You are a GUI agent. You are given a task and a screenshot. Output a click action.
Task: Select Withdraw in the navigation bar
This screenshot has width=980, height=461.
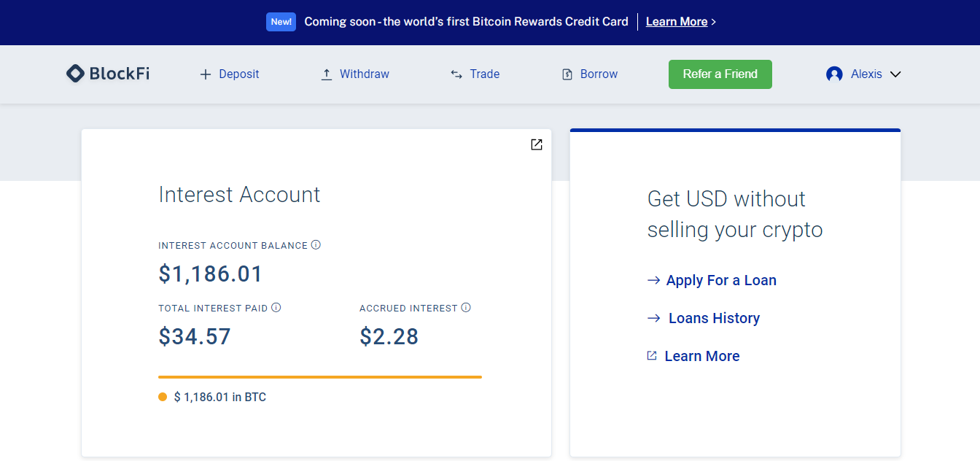(364, 74)
